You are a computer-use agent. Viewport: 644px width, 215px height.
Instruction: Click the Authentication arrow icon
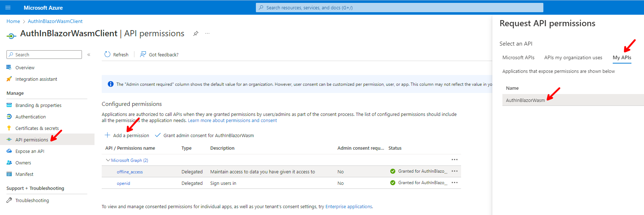click(x=9, y=117)
